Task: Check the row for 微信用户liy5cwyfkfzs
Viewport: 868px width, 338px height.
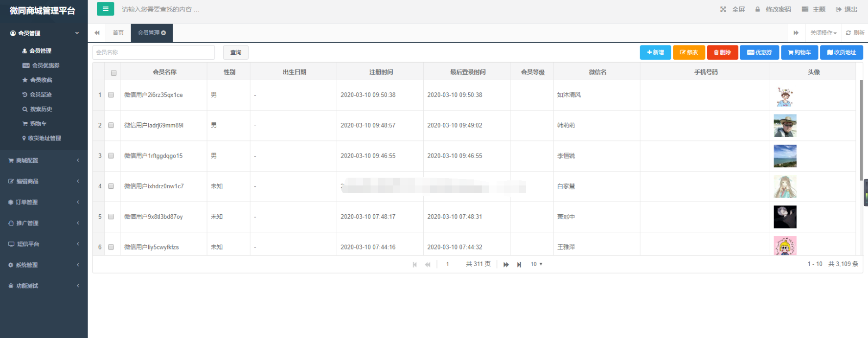Action: [111, 247]
